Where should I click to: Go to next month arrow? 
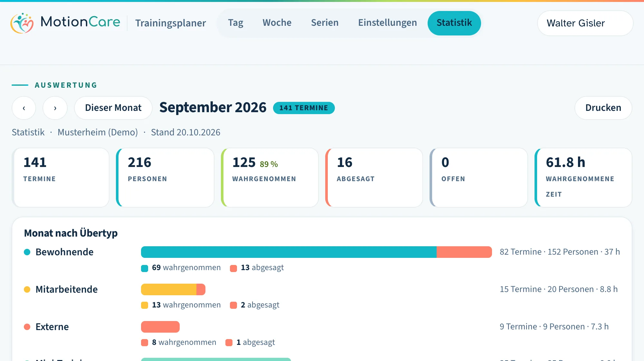pyautogui.click(x=55, y=108)
